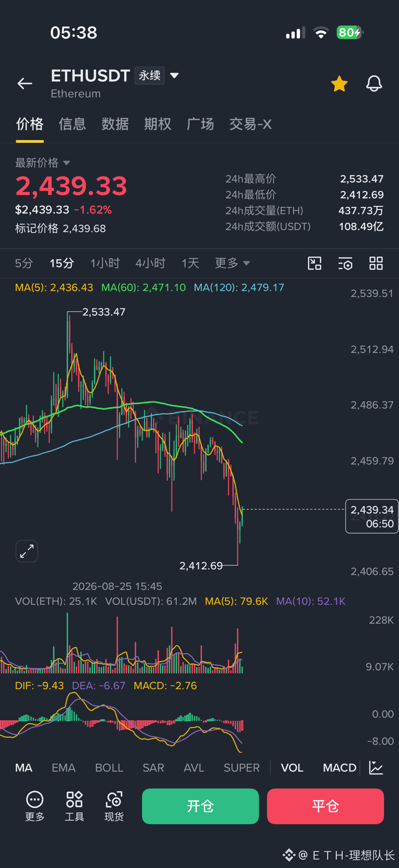Tap the -1.62% change percentage
This screenshot has width=399, height=868.
click(x=93, y=210)
